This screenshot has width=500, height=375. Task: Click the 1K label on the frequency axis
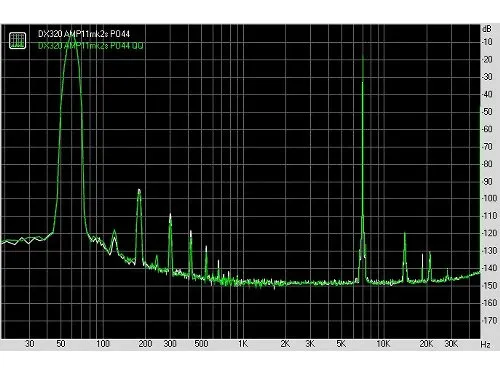243,344
